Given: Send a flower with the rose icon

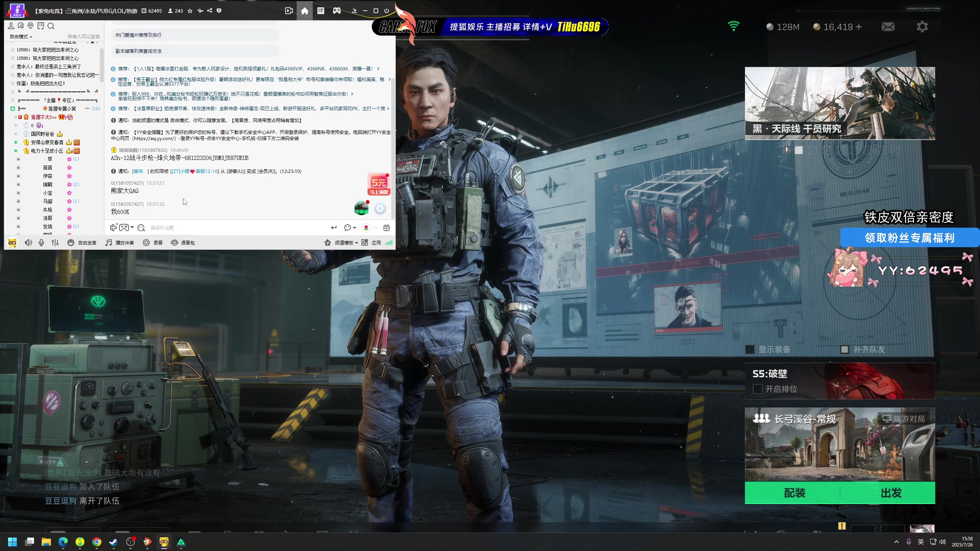Looking at the screenshot, I should click(x=366, y=228).
